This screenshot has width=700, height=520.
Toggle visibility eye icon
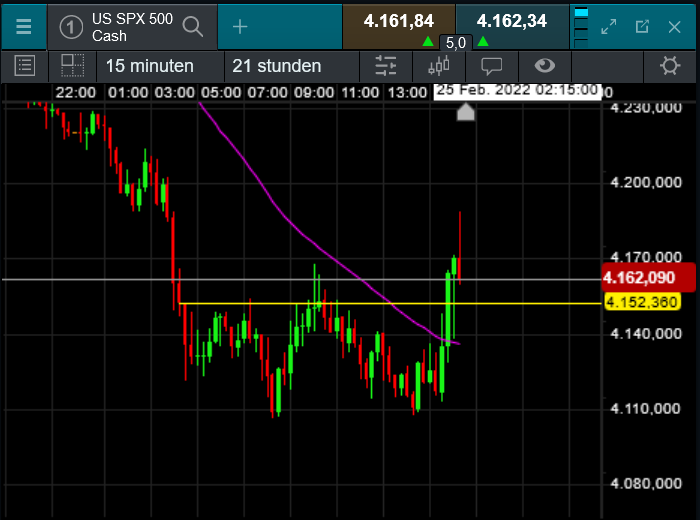[545, 66]
